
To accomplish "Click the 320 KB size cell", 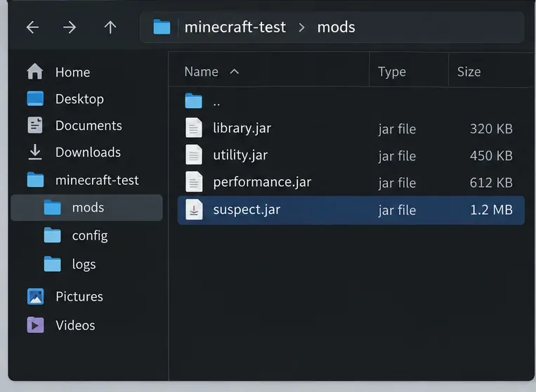I will pyautogui.click(x=491, y=129).
